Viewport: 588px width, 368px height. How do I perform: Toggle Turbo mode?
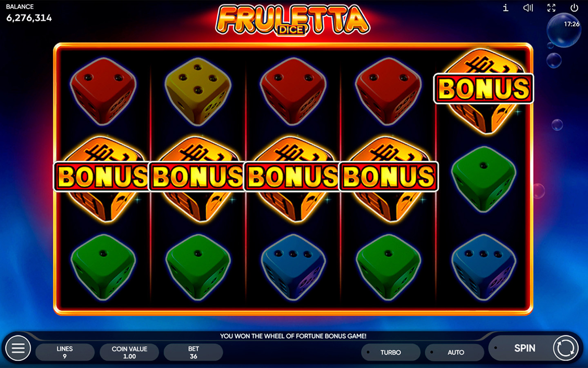(391, 352)
